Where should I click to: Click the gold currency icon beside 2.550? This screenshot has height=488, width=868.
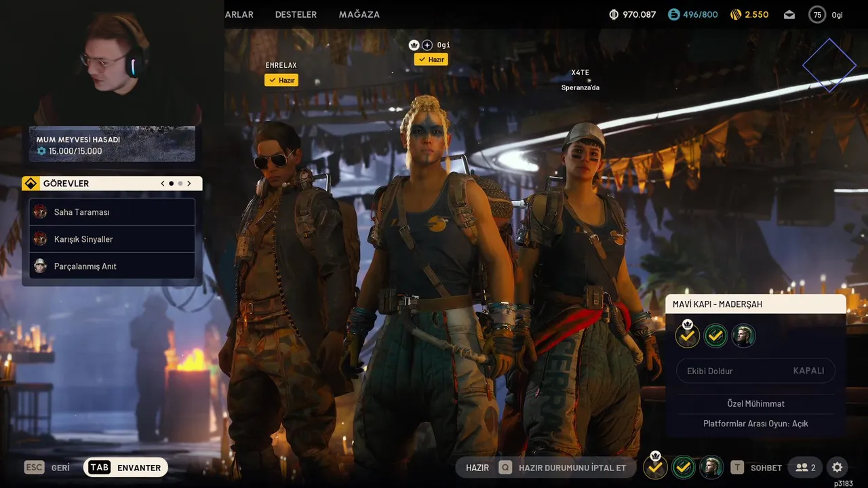pos(736,14)
